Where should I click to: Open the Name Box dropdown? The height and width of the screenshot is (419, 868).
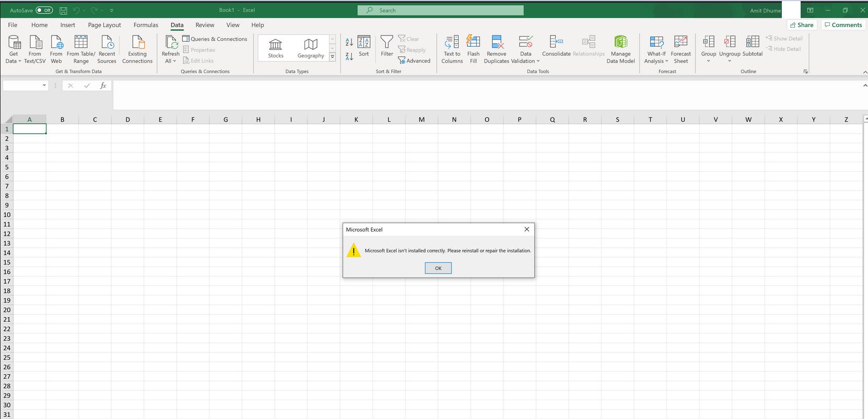44,86
